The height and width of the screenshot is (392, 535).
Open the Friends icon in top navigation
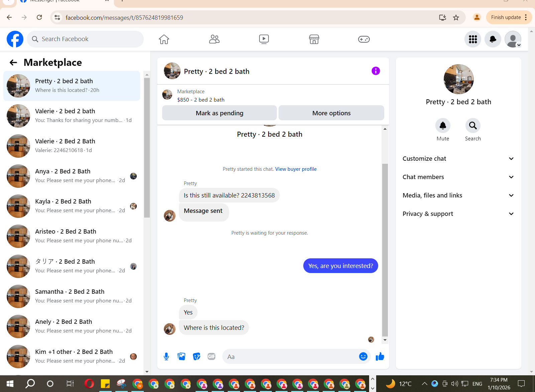(x=214, y=39)
